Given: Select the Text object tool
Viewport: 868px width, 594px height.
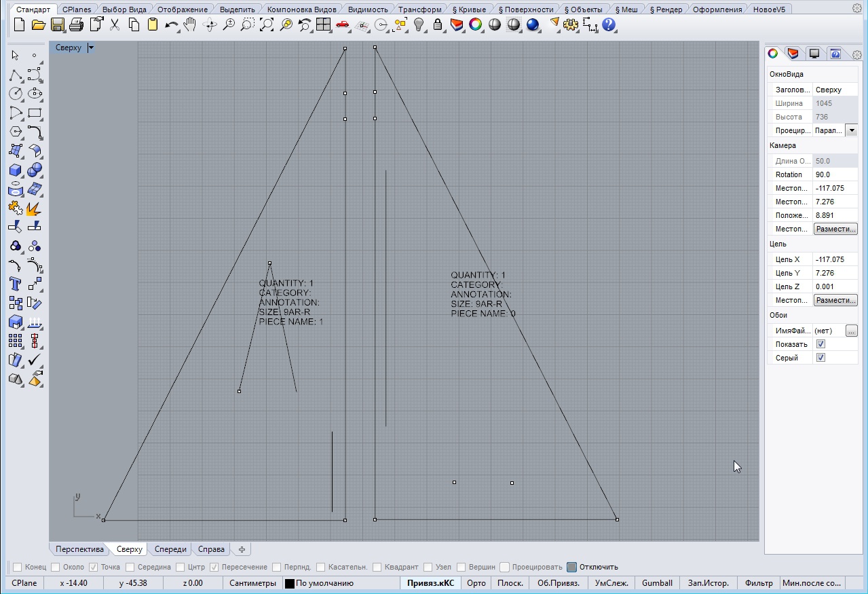Looking at the screenshot, I should tap(16, 284).
